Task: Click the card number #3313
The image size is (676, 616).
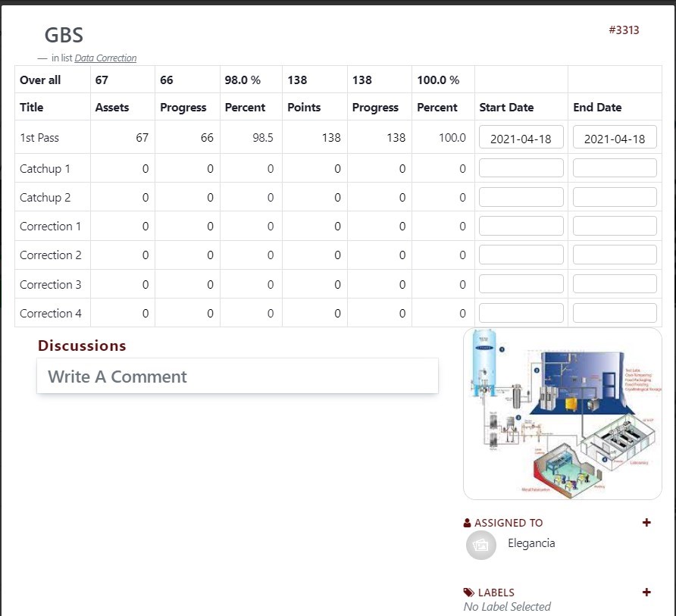Action: 624,30
